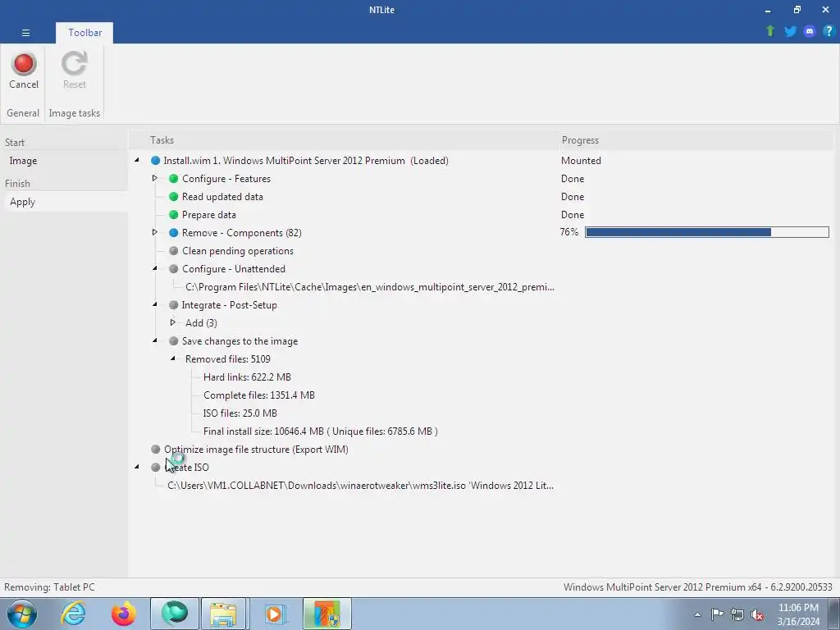This screenshot has width=840, height=630.
Task: Open Windows Media Player from taskbar
Action: [x=276, y=614]
